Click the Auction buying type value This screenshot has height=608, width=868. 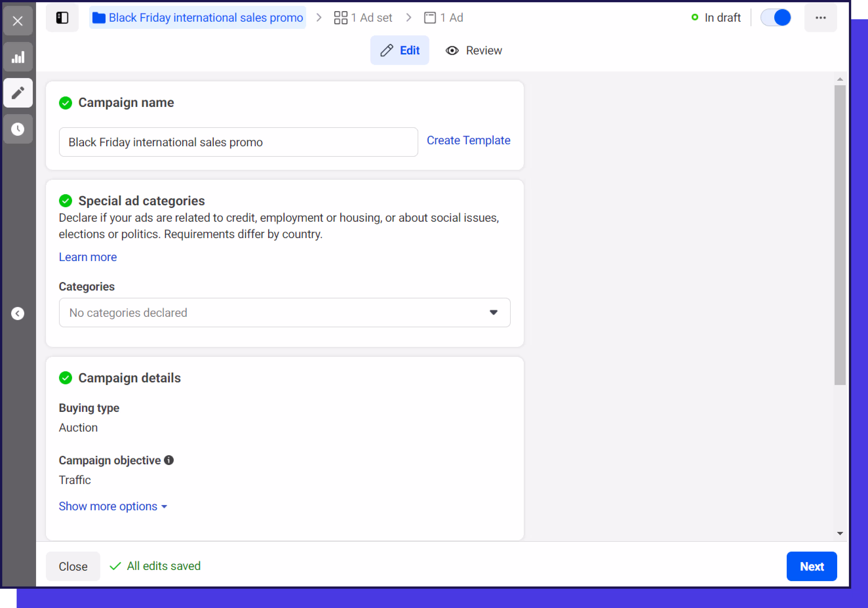click(x=78, y=428)
